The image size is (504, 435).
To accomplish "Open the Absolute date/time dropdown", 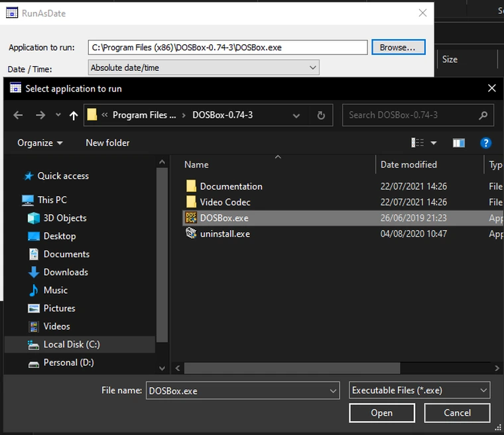I will 204,68.
